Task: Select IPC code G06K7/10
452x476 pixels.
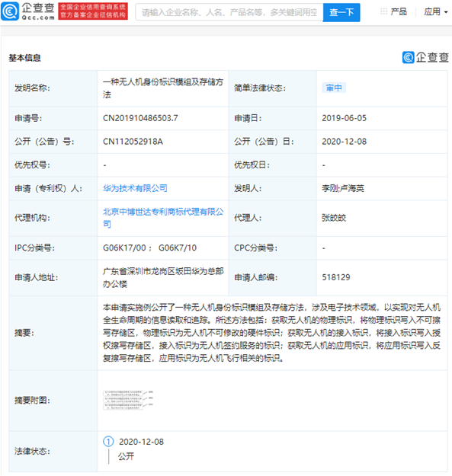Action: pos(178,248)
